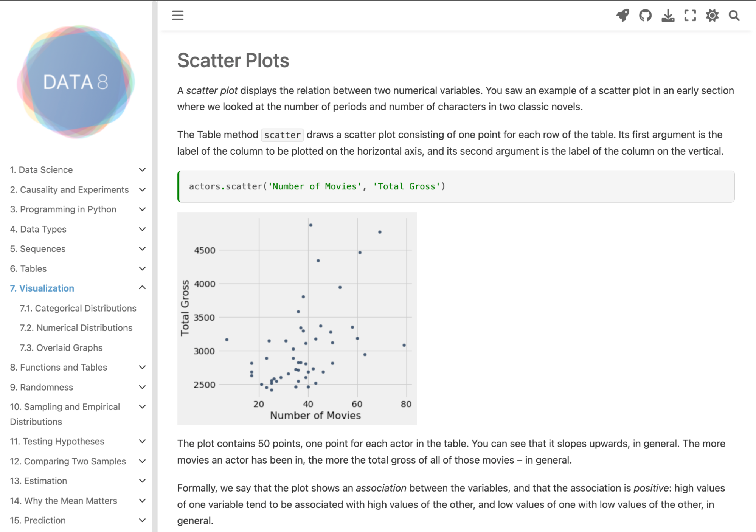
Task: Click the Total Gross scatter plot image
Action: [297, 318]
